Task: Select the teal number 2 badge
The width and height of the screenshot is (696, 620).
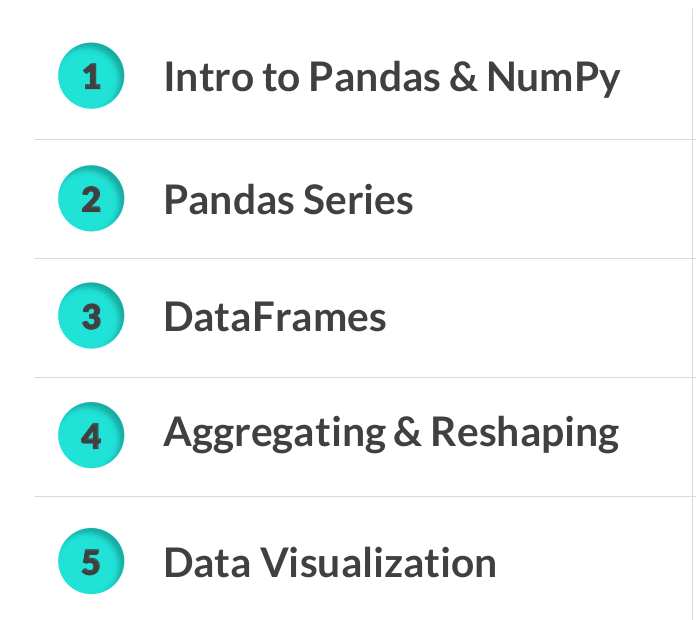Action: pos(91,199)
